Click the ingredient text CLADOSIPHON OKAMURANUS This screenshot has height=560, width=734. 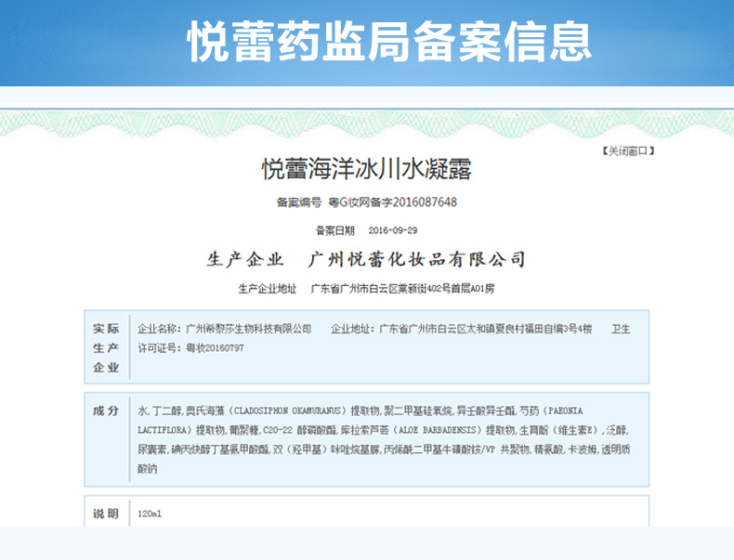tap(287, 410)
